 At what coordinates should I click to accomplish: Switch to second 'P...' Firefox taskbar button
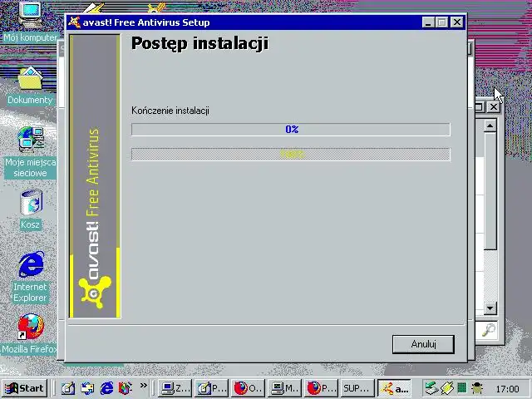click(322, 388)
